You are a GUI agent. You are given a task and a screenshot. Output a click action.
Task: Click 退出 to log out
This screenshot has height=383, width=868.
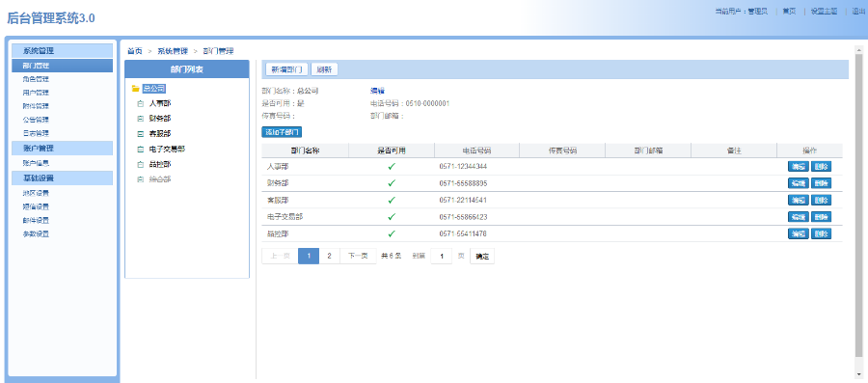coord(858,11)
